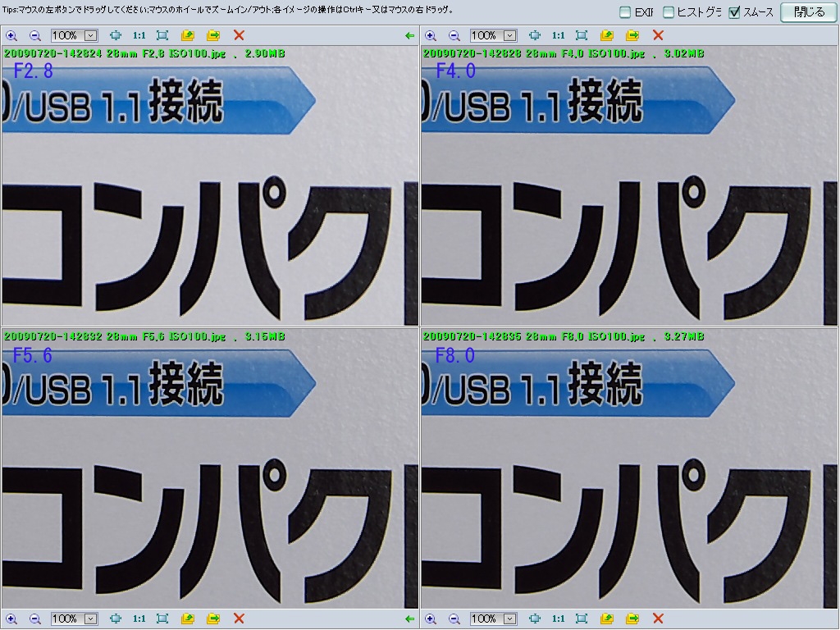Viewport: 840px width, 630px height.
Task: Uncheck the スムース smoothing checkbox
Action: point(734,11)
